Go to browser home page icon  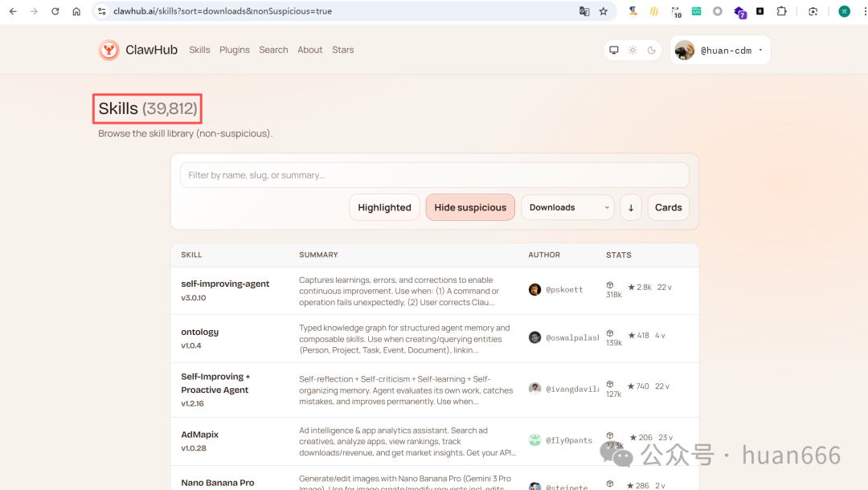tap(76, 11)
